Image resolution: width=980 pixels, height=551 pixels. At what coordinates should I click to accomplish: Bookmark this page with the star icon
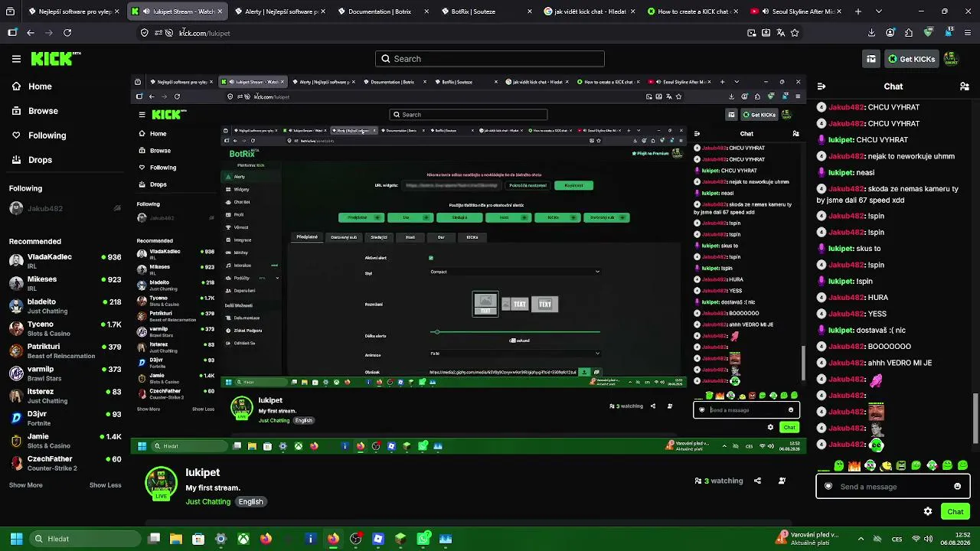point(795,33)
